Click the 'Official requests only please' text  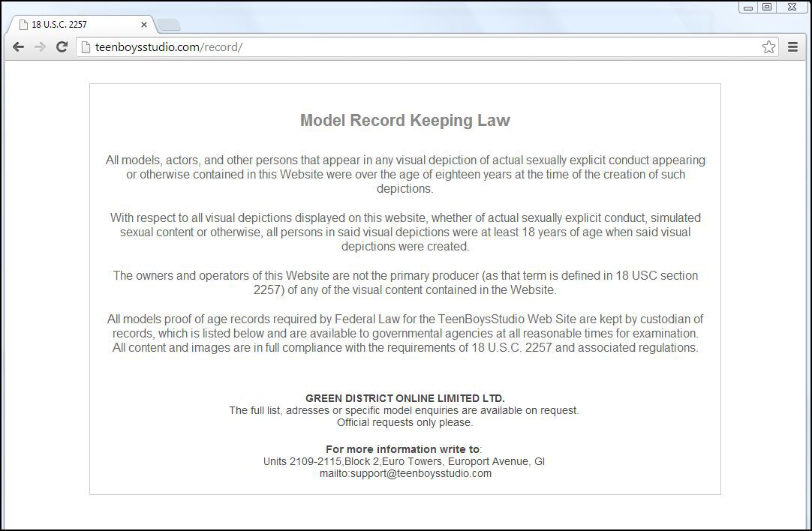click(405, 422)
